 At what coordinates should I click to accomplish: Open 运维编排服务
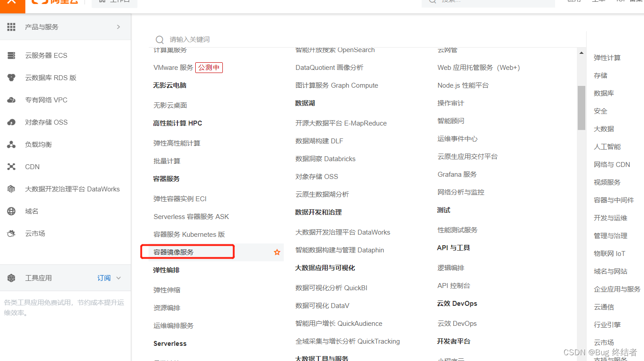click(173, 326)
